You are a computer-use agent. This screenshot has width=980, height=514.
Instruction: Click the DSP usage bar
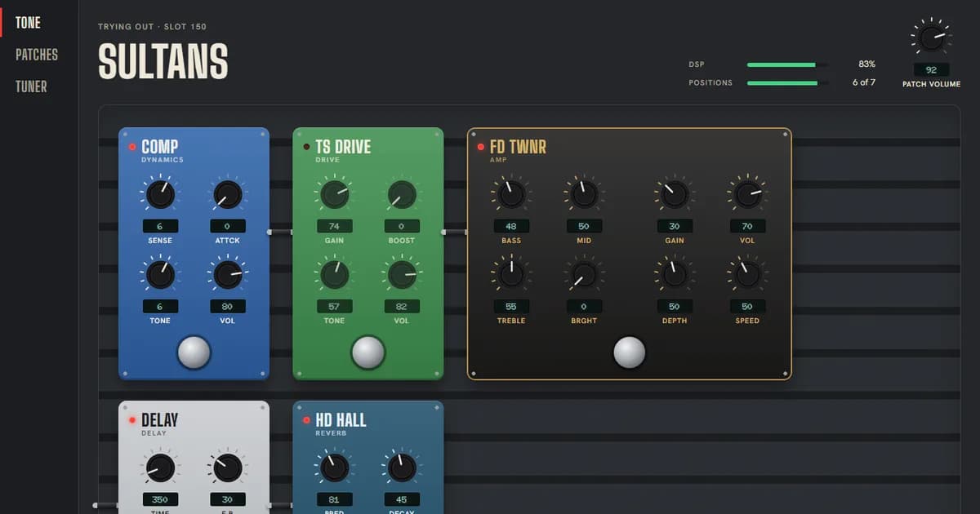787,64
